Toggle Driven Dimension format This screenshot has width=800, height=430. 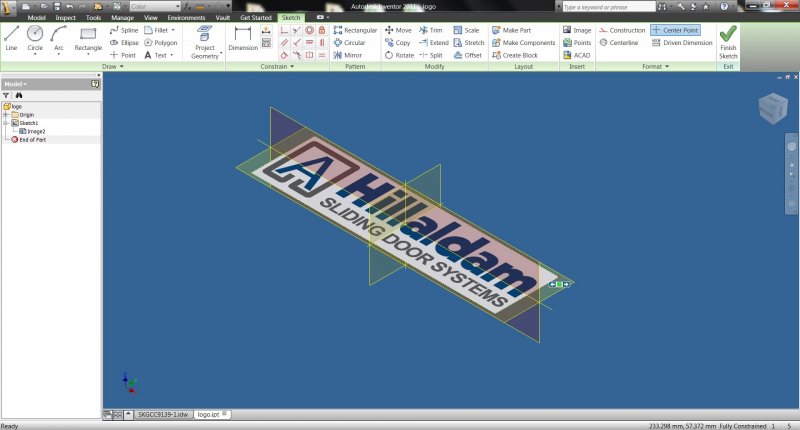[x=682, y=43]
